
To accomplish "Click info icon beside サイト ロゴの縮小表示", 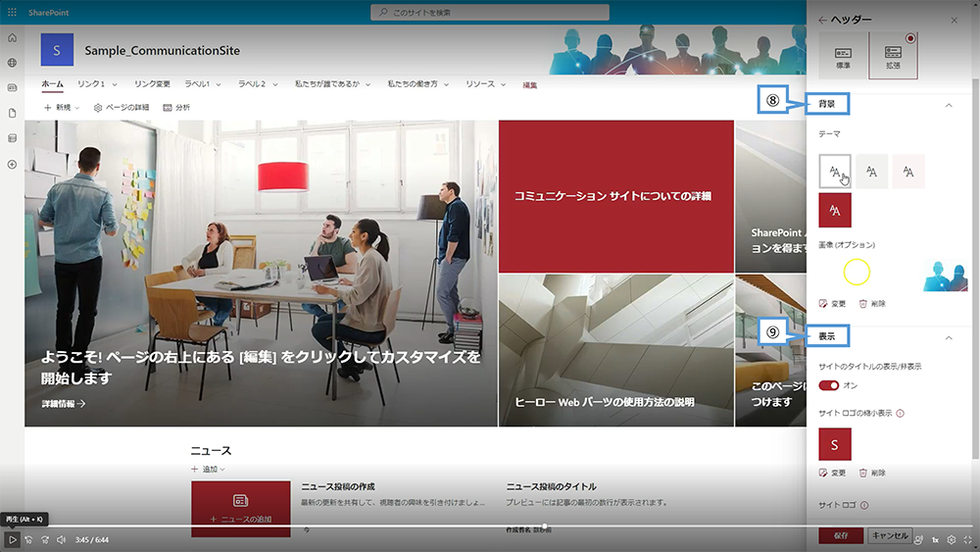I will [x=900, y=413].
